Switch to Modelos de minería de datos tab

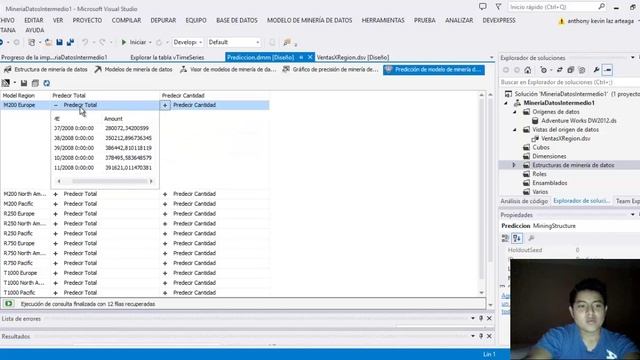pos(134,70)
